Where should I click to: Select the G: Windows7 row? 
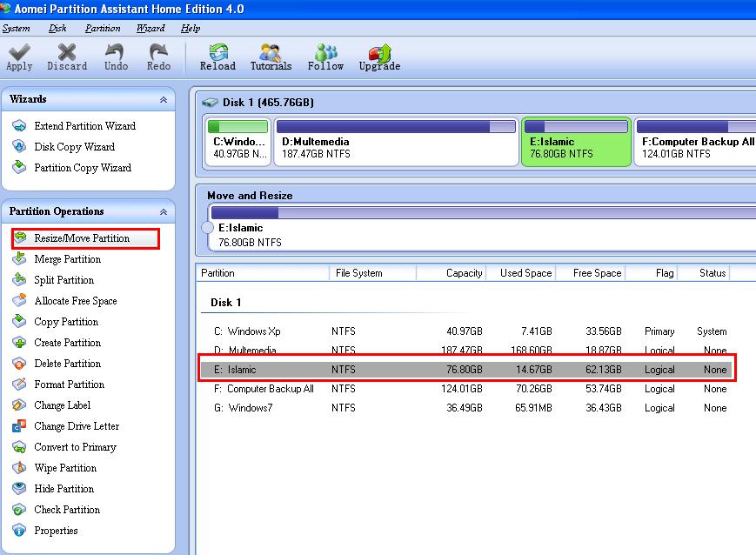[x=466, y=408]
